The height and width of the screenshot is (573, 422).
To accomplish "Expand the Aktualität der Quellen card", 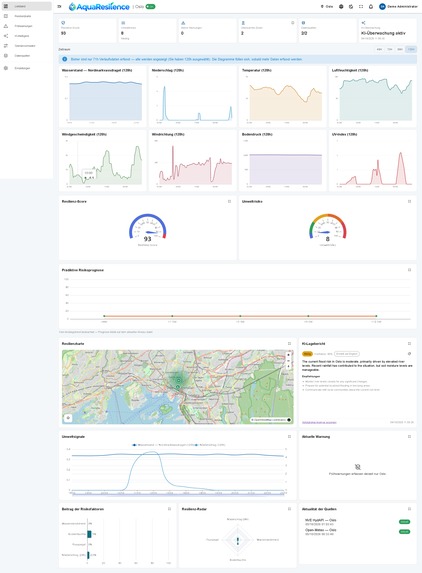I will tap(410, 509).
